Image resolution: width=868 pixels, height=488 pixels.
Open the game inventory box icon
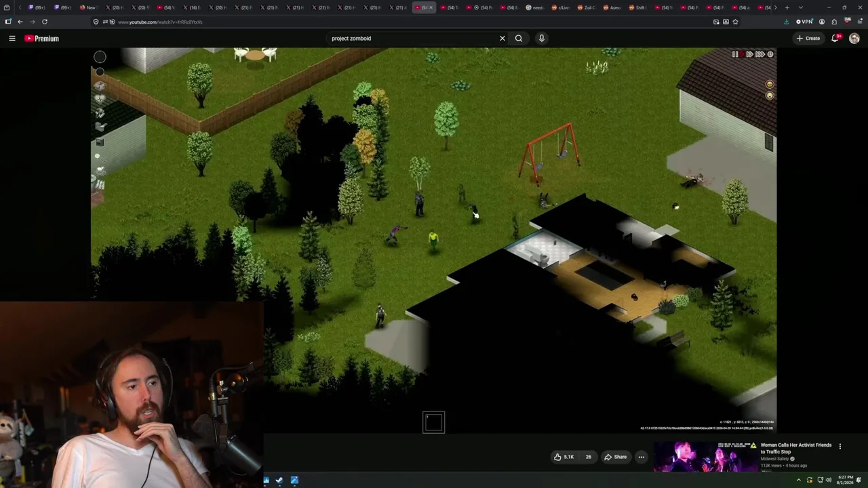pyautogui.click(x=100, y=86)
